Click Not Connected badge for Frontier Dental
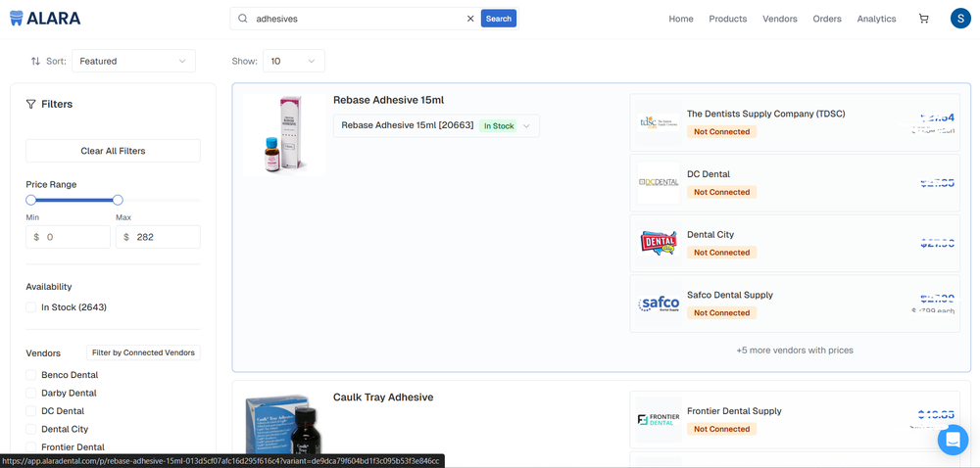The height and width of the screenshot is (468, 980). [x=721, y=429]
